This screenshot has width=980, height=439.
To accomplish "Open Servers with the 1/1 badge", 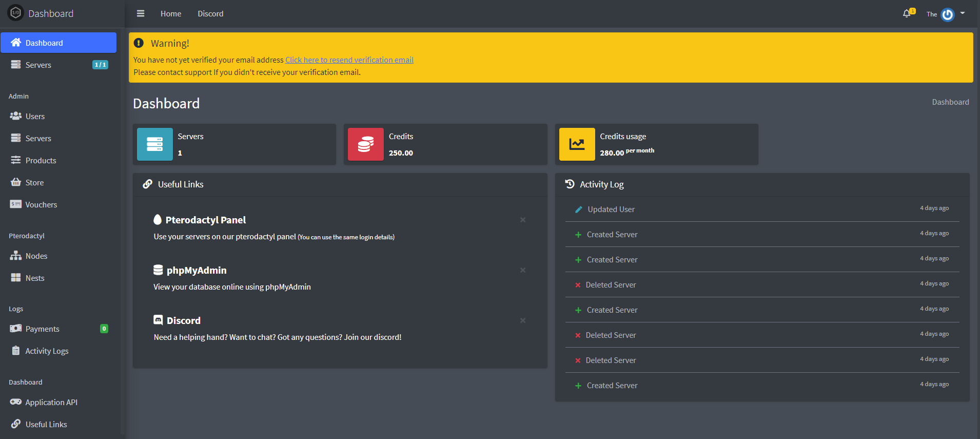I will point(58,65).
